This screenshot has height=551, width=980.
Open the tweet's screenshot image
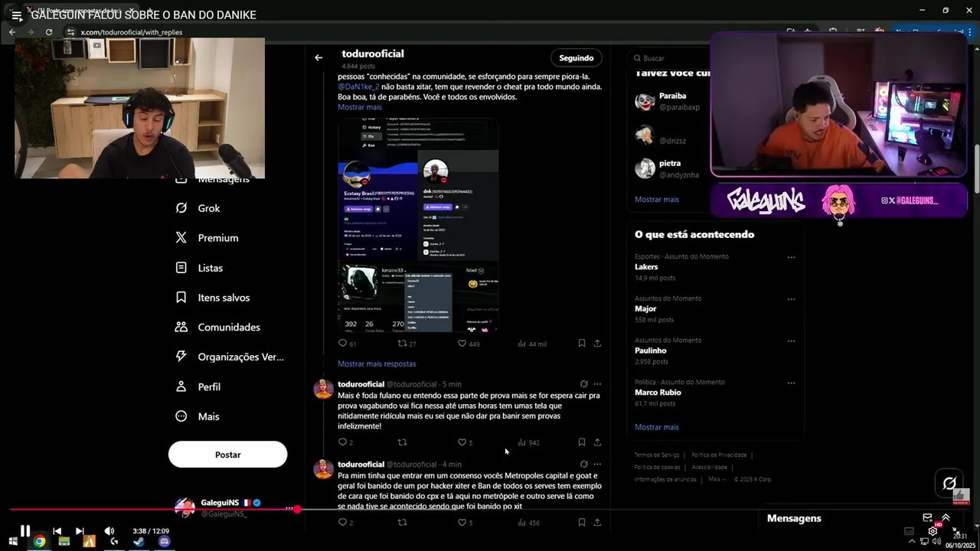click(x=418, y=224)
